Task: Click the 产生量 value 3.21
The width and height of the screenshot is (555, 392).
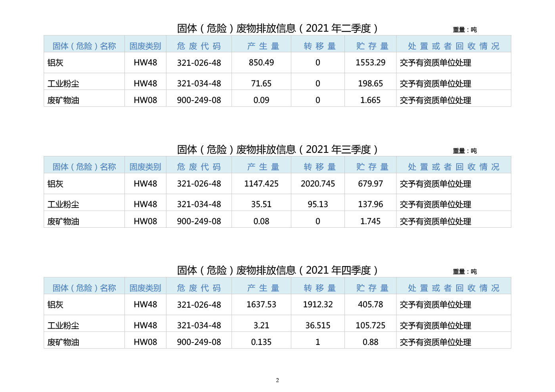Action: pyautogui.click(x=261, y=325)
